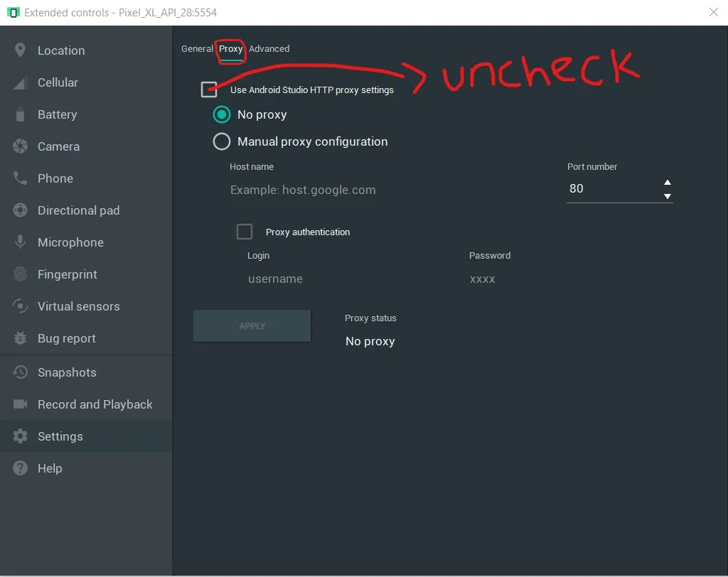Open the Microphone sidebar entry
This screenshot has height=577, width=728.
(86, 242)
